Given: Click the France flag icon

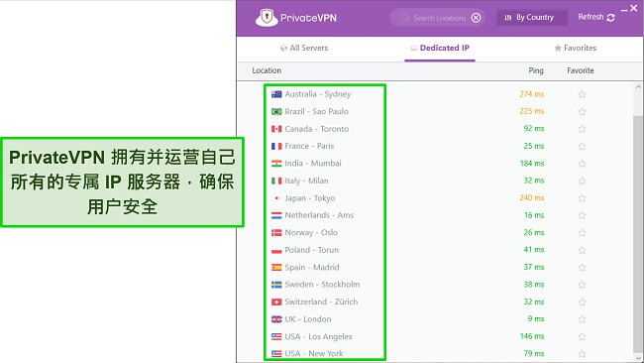Looking at the screenshot, I should (x=276, y=146).
